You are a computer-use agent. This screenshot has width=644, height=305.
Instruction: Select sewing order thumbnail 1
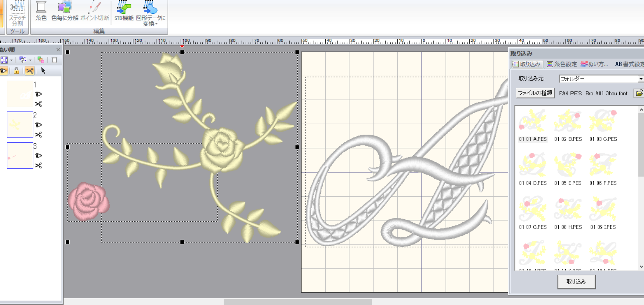coord(20,94)
